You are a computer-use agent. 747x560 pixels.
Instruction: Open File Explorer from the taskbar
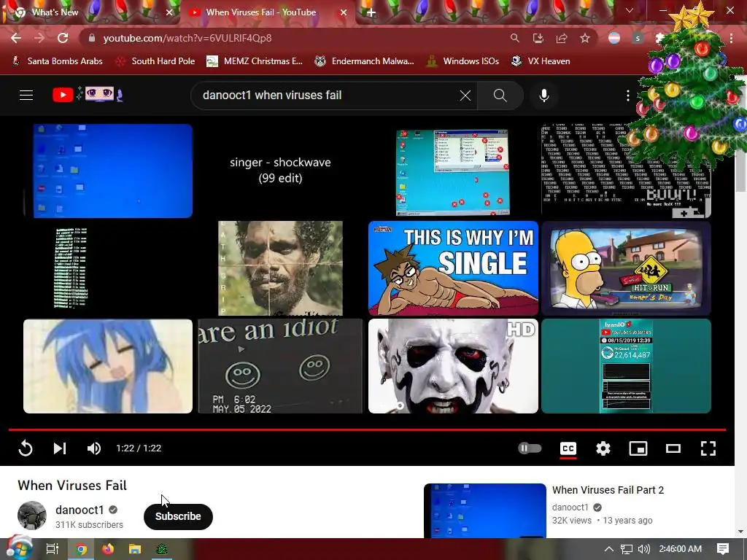point(135,549)
